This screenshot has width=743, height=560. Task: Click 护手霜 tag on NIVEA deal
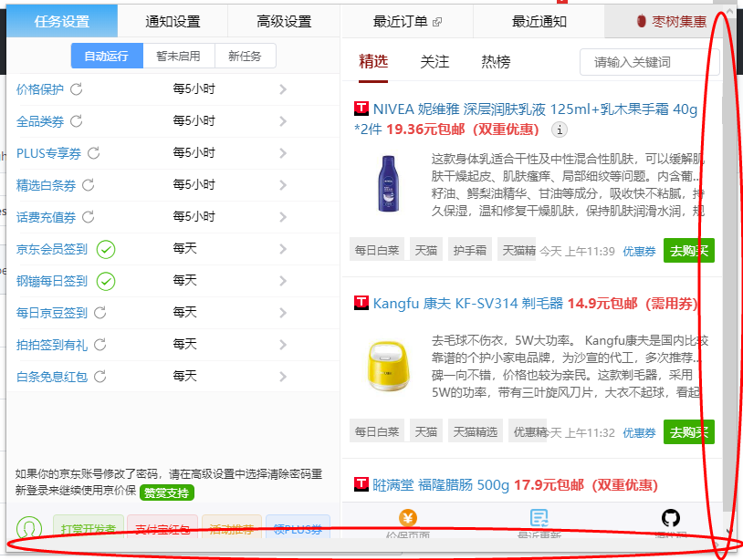469,250
